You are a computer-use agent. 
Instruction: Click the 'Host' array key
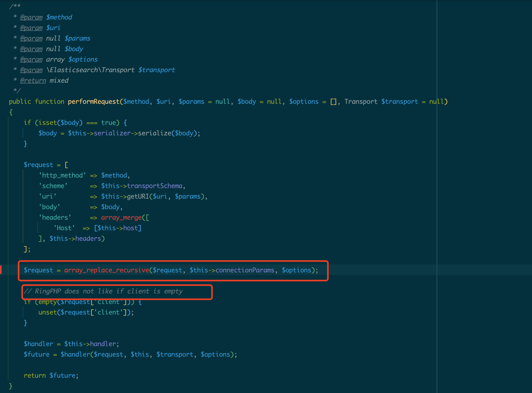click(x=64, y=228)
